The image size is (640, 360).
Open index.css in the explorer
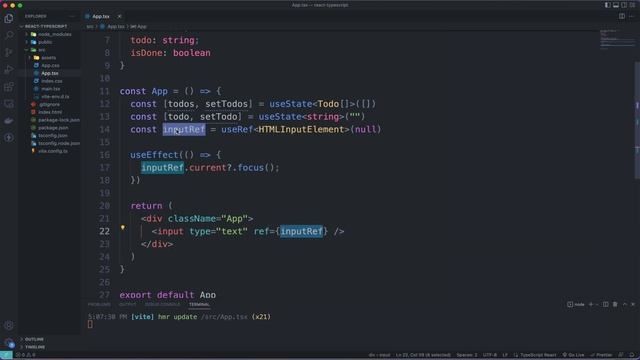51,81
